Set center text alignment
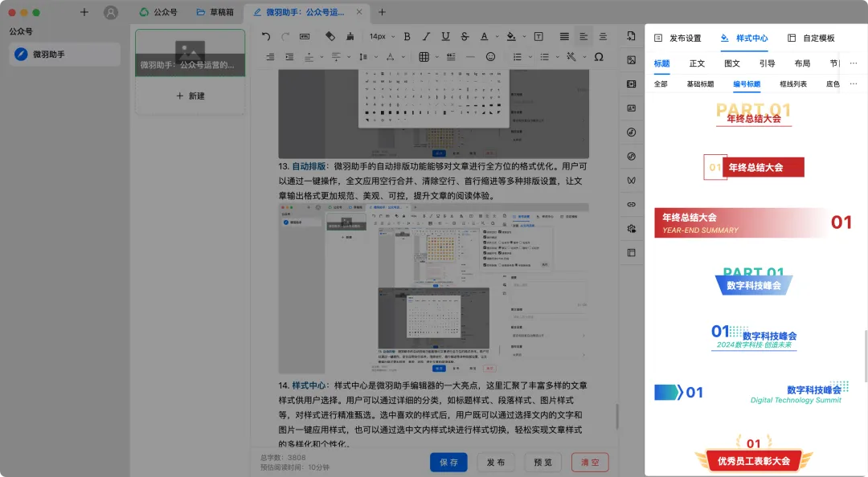The width and height of the screenshot is (868, 477). point(603,36)
